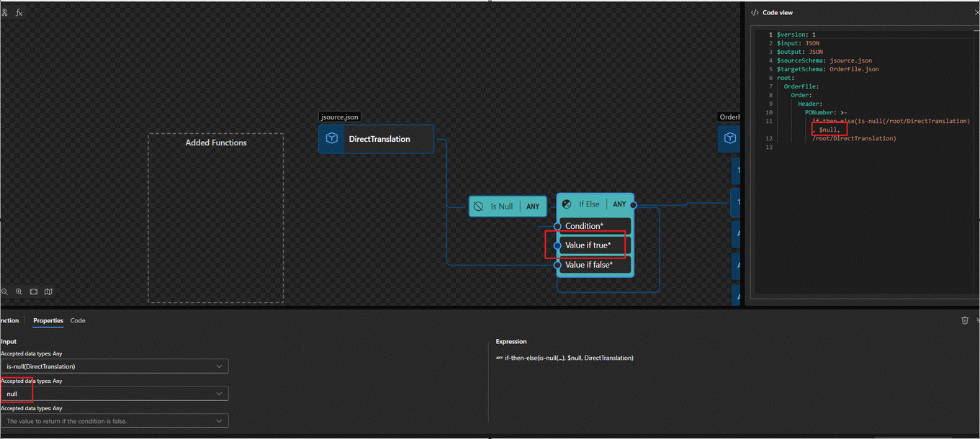This screenshot has height=439, width=980.
Task: Toggle the mini-map display
Action: pos(48,291)
